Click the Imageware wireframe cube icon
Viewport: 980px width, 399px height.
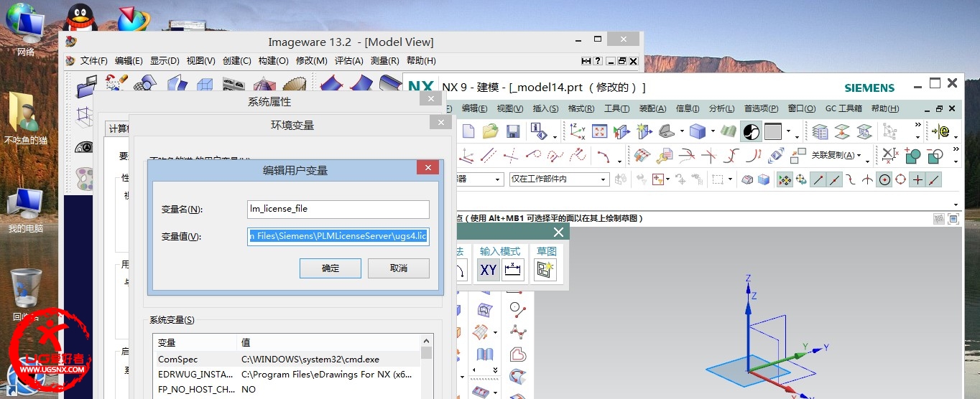point(205,85)
